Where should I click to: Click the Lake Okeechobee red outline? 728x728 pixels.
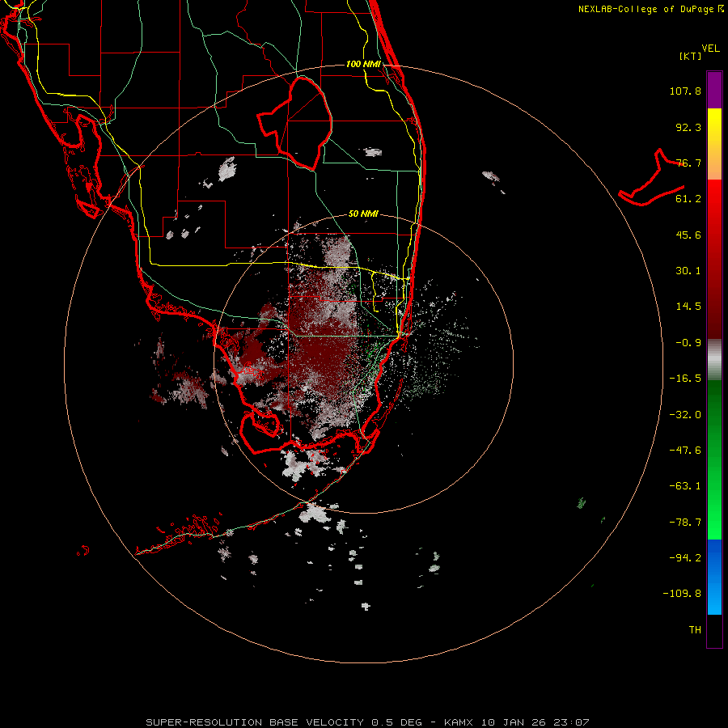294,123
